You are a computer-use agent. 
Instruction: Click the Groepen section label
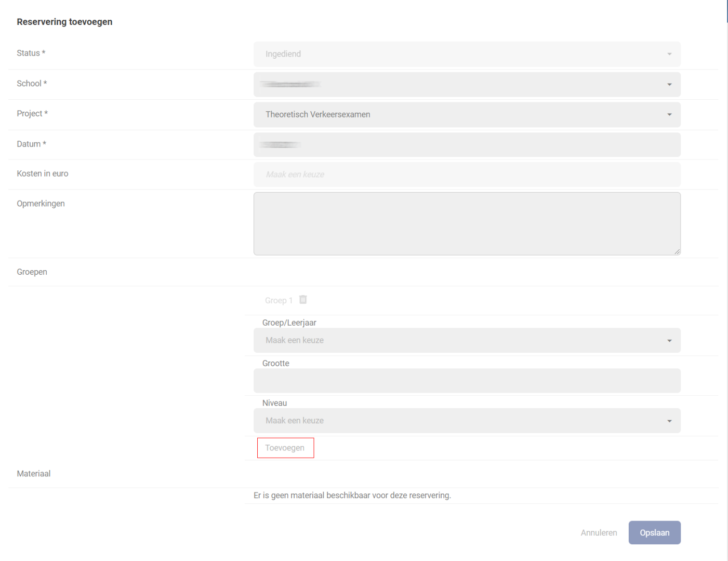tap(32, 272)
